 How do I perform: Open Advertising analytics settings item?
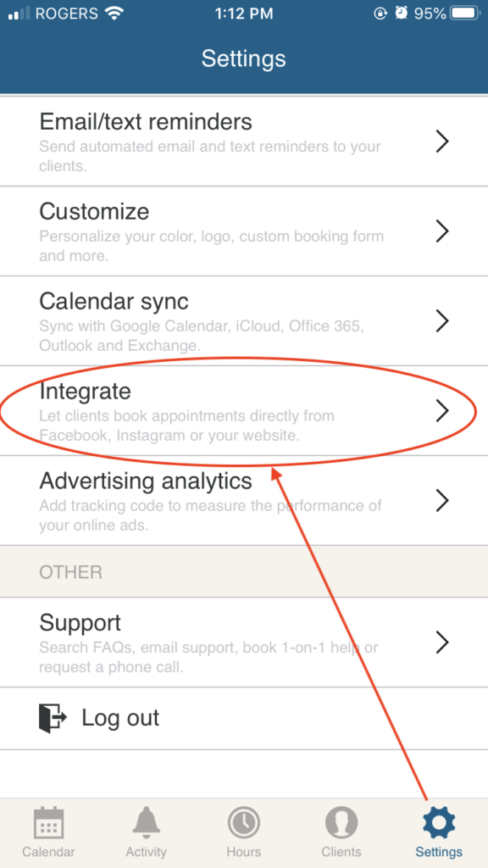[244, 500]
